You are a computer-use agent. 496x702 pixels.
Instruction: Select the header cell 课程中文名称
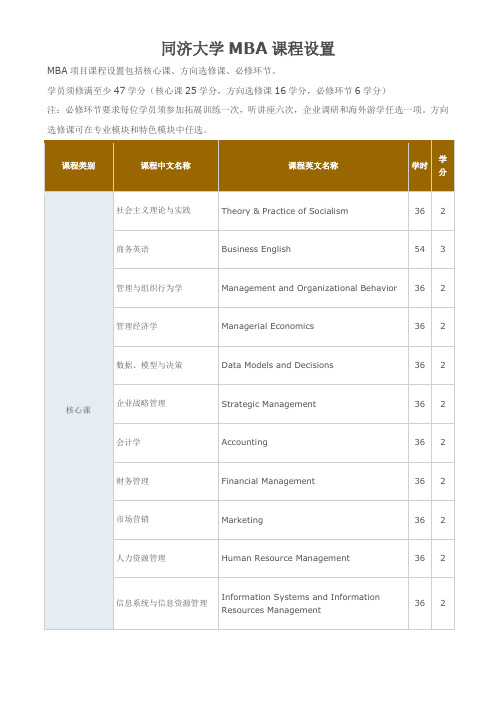[166, 166]
